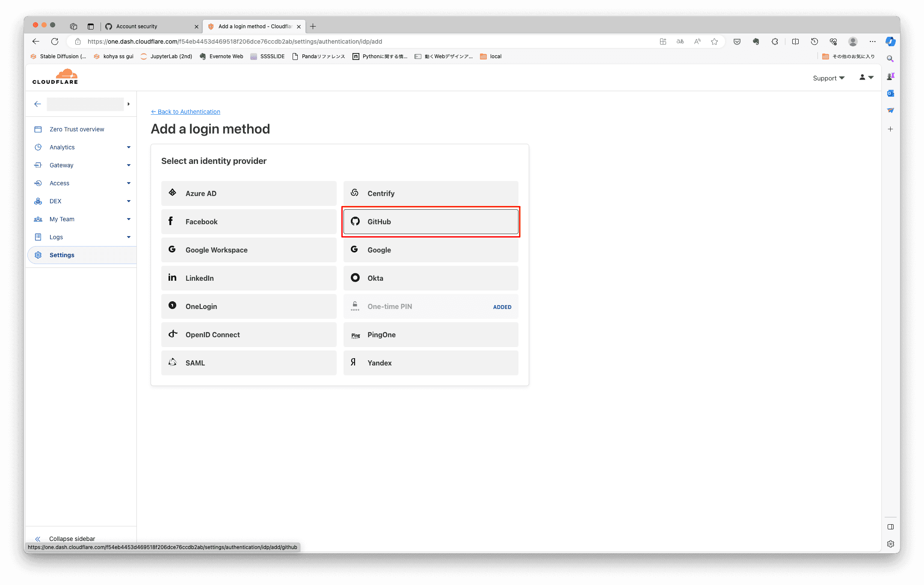Open the user account dropdown
This screenshot has height=585, width=924.
tap(866, 77)
